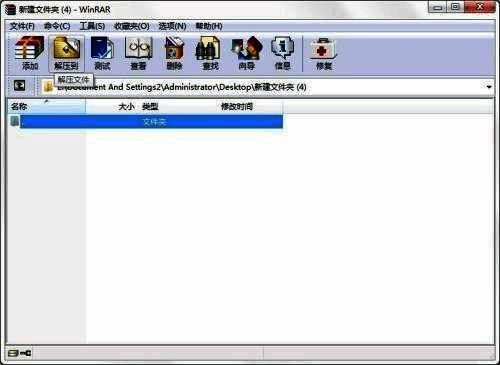Click the Add (添加) toolbar icon
Image resolution: width=500 pixels, height=365 pixels.
tap(29, 53)
